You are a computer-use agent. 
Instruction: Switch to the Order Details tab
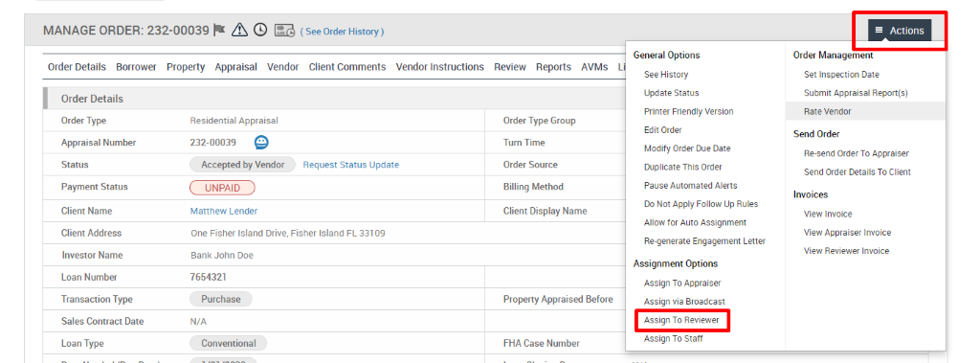[77, 67]
